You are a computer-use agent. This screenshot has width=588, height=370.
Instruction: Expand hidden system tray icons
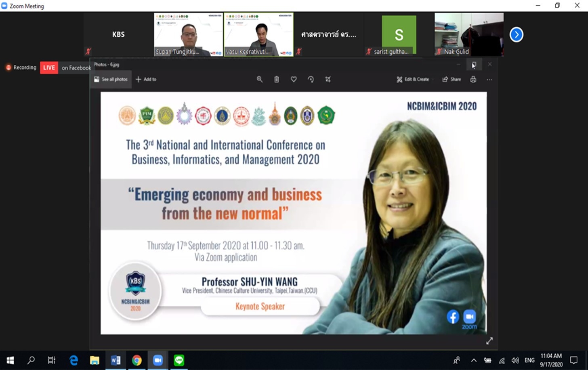(x=474, y=360)
